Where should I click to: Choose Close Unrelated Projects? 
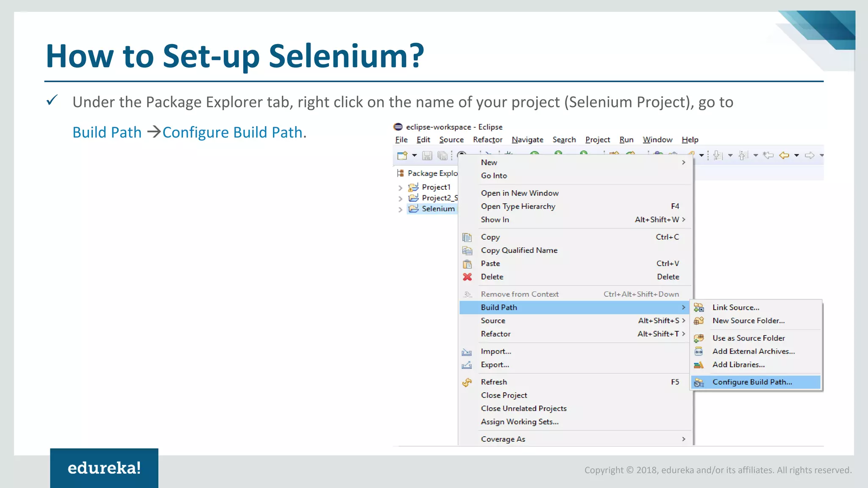tap(576, 408)
